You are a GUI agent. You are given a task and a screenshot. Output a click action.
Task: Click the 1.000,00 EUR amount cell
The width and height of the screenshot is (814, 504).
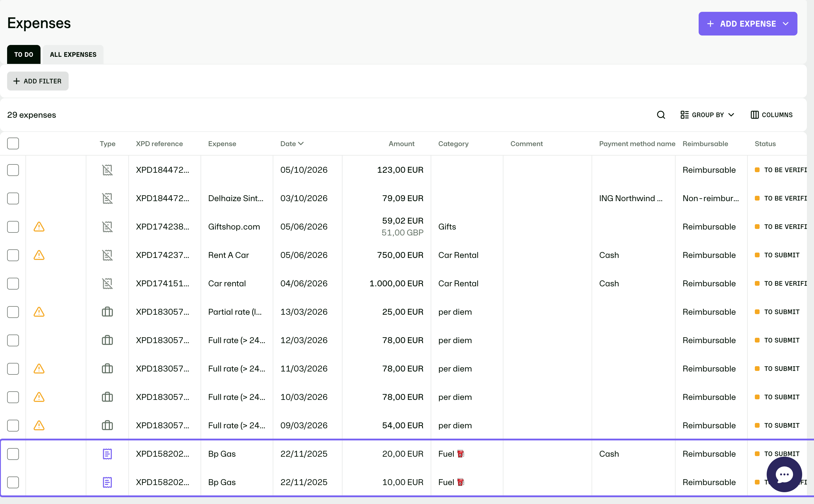pyautogui.click(x=396, y=283)
